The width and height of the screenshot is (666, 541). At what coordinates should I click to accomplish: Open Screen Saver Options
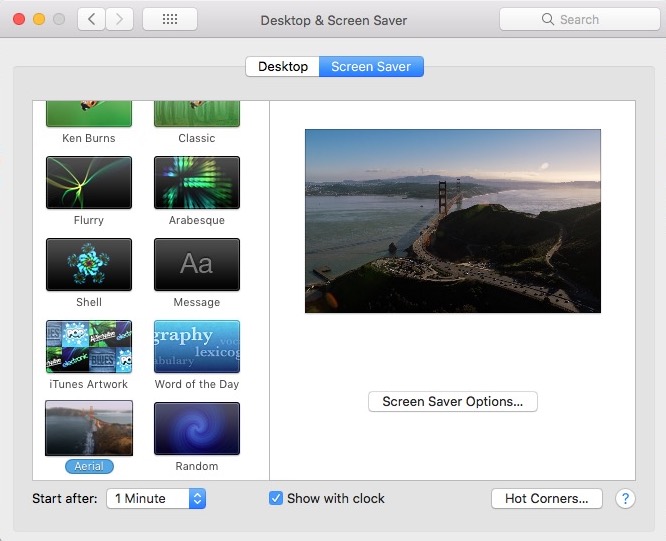(x=453, y=401)
